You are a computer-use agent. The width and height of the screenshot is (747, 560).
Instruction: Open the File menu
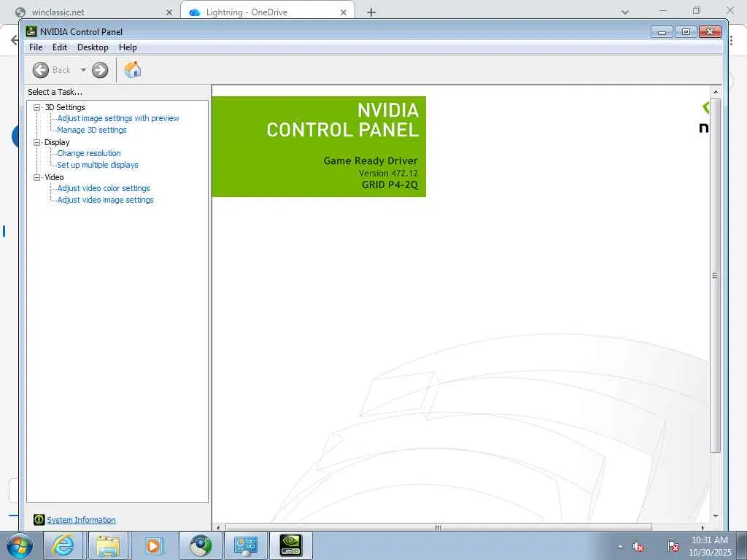(x=36, y=47)
